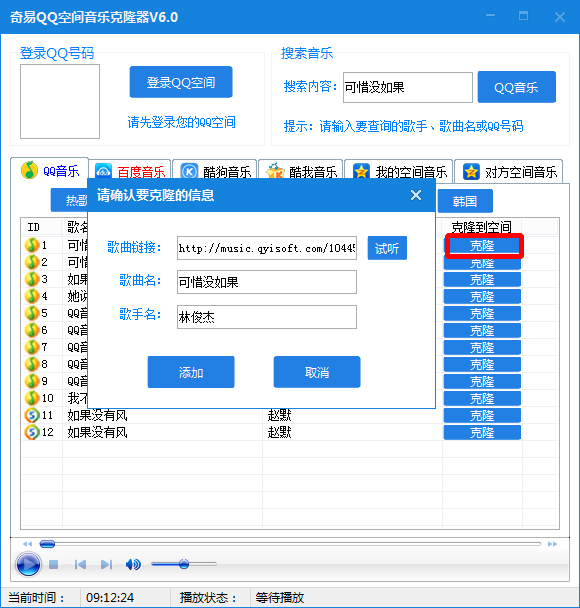Skip to the previous track

point(80,565)
